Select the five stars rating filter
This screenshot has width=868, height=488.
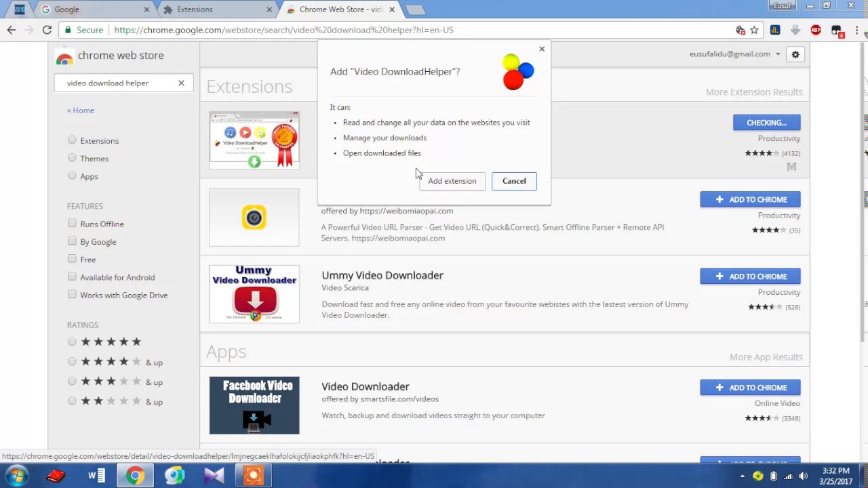click(72, 342)
